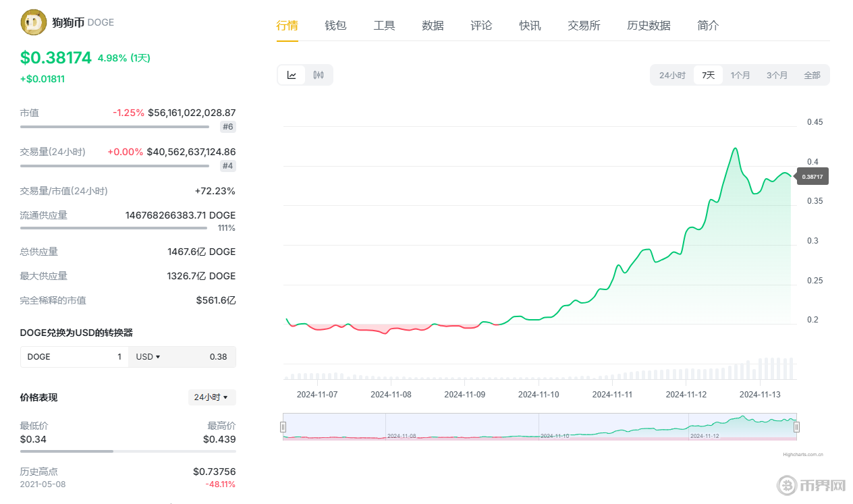Switch to candlestick chart view

[319, 75]
